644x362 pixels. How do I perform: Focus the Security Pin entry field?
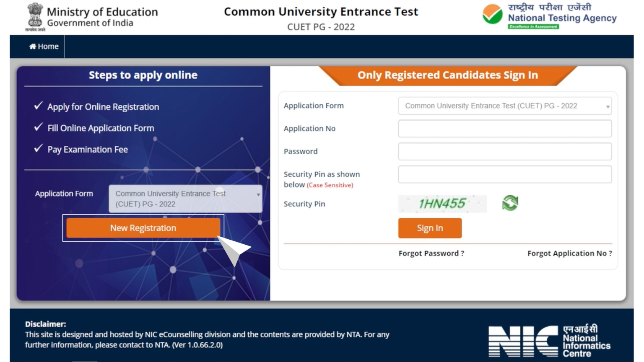pyautogui.click(x=505, y=174)
